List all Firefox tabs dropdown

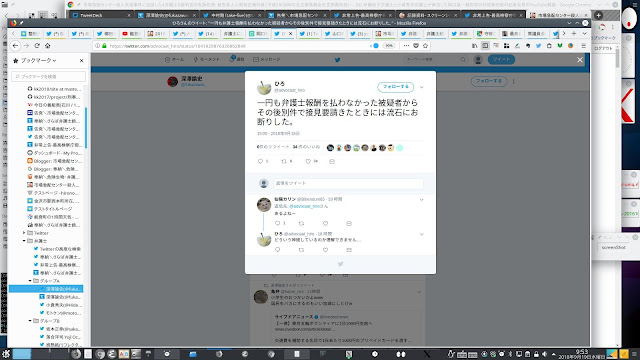(x=584, y=33)
